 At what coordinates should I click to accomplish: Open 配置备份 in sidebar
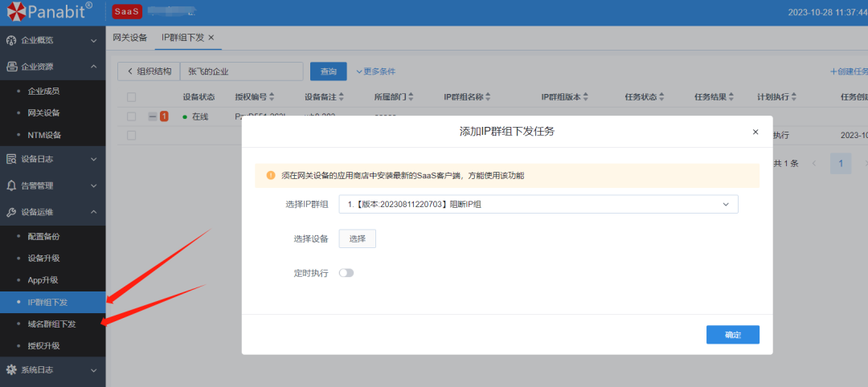43,237
